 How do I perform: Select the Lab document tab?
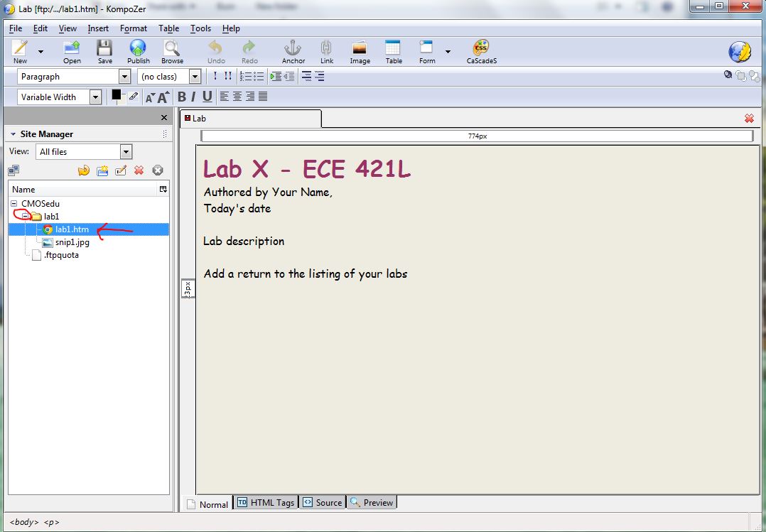(x=250, y=118)
